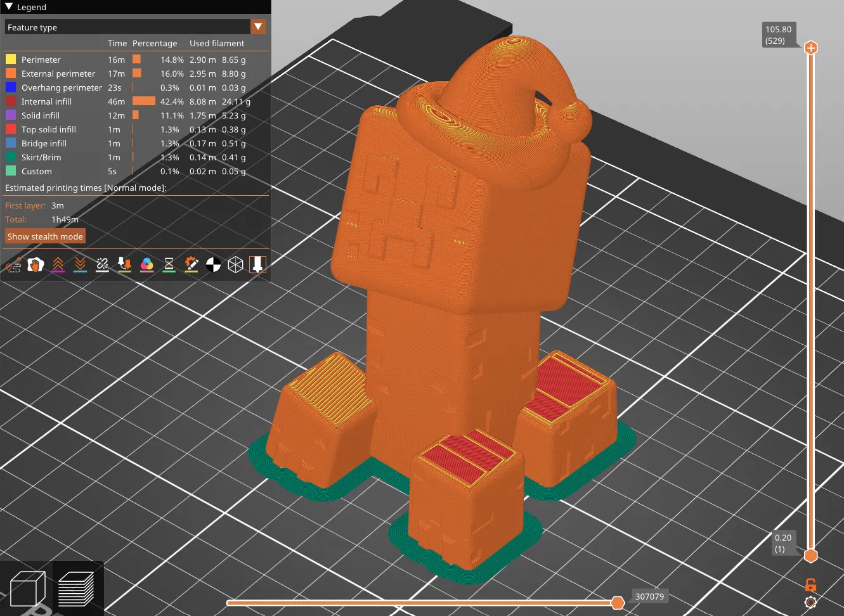Toggle Tool marker nozzle icon
Viewport: 844px width, 616px height.
click(257, 264)
